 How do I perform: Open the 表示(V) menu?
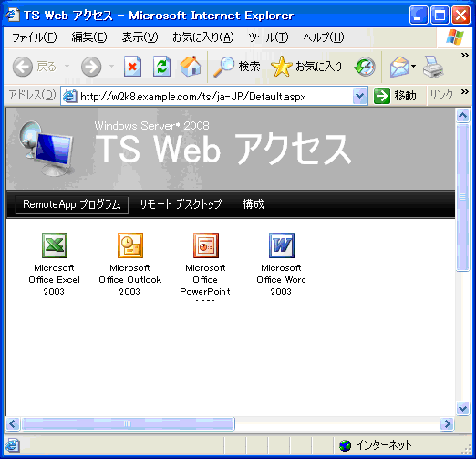point(140,37)
